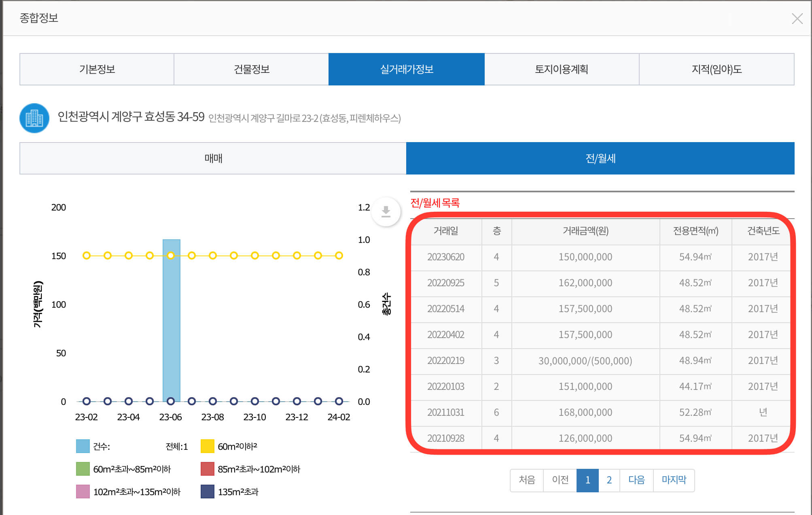Switch to the 기본정보 tab
Screen dimensions: 812x515
click(96, 69)
